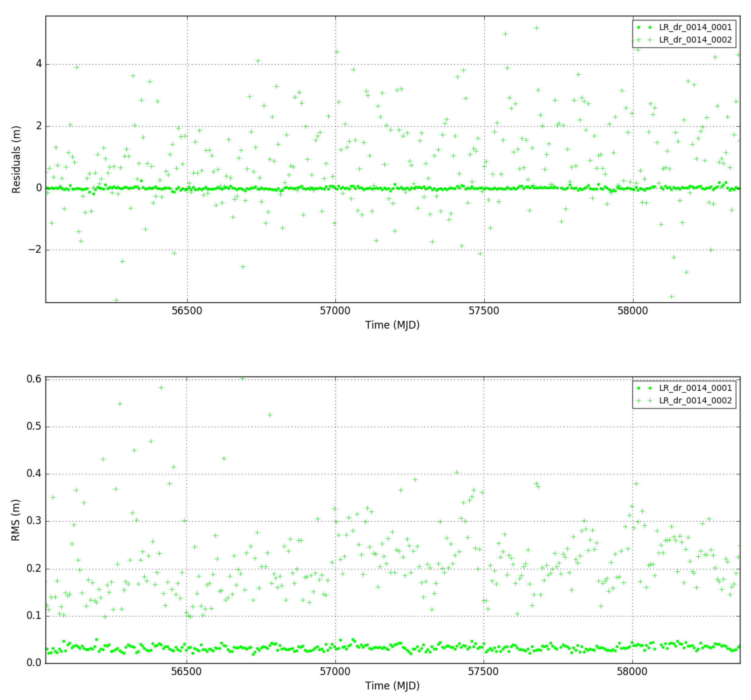
Task: Click the 'Residuals (m)' y-axis label
Action: (16, 159)
